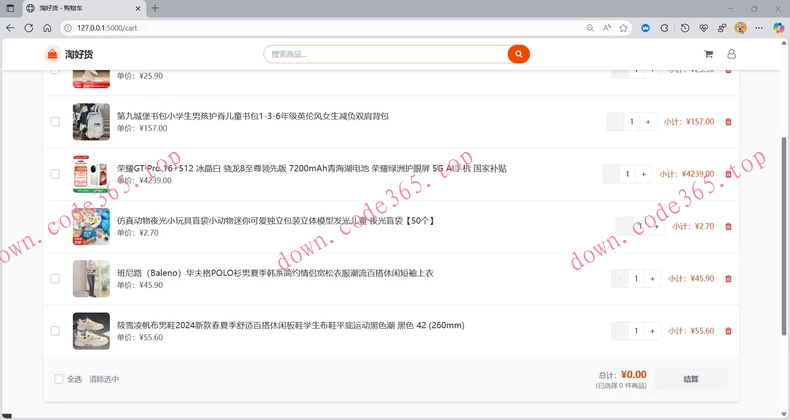
Task: Reload the page with the refresh icon
Action: 29,28
